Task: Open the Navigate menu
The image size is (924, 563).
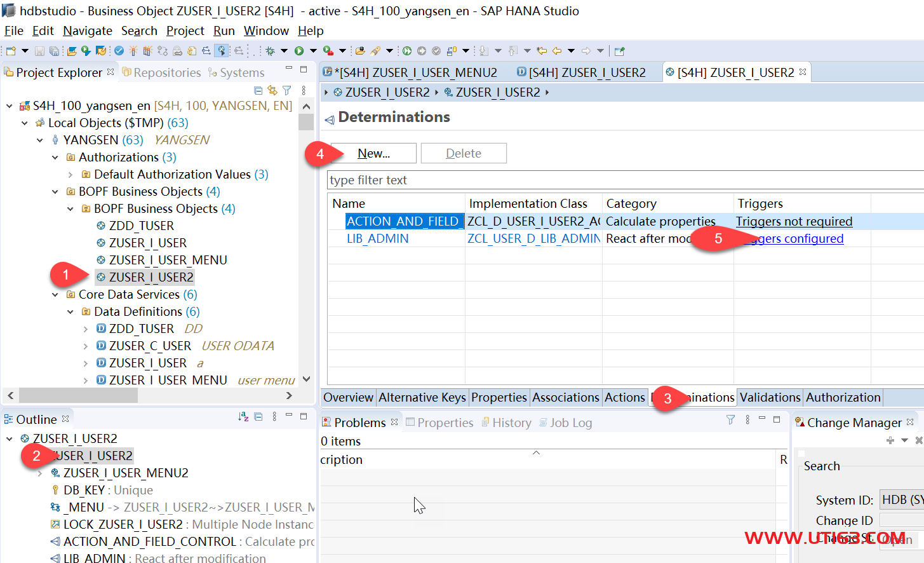Action: [87, 31]
